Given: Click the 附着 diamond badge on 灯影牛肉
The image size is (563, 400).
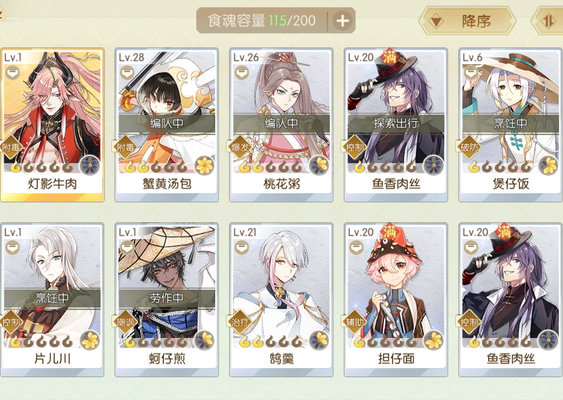Looking at the screenshot, I should pyautogui.click(x=11, y=146).
